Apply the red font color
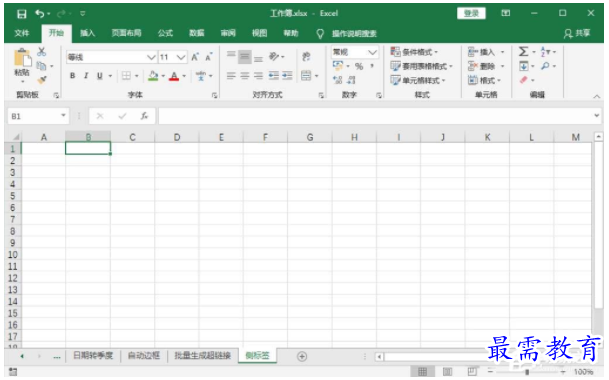 coord(174,76)
